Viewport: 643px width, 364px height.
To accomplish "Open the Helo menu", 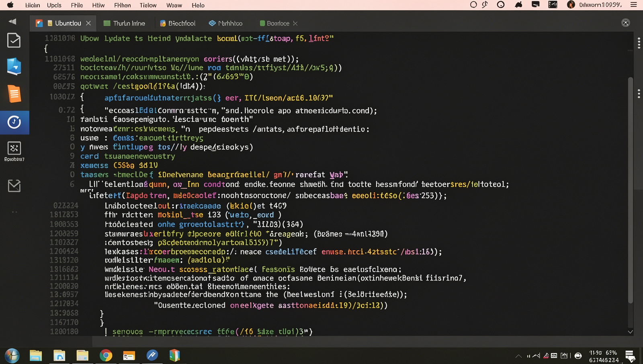I will pyautogui.click(x=198, y=5).
